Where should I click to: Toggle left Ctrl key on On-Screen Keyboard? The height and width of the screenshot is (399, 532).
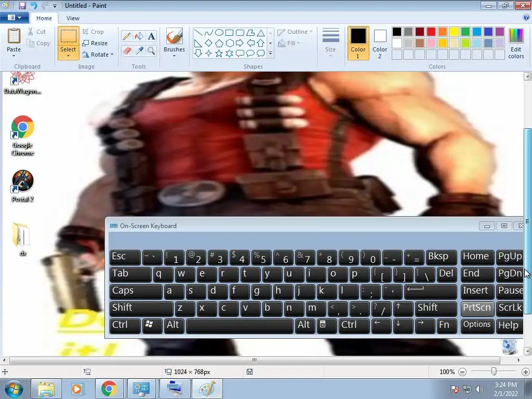click(x=125, y=326)
